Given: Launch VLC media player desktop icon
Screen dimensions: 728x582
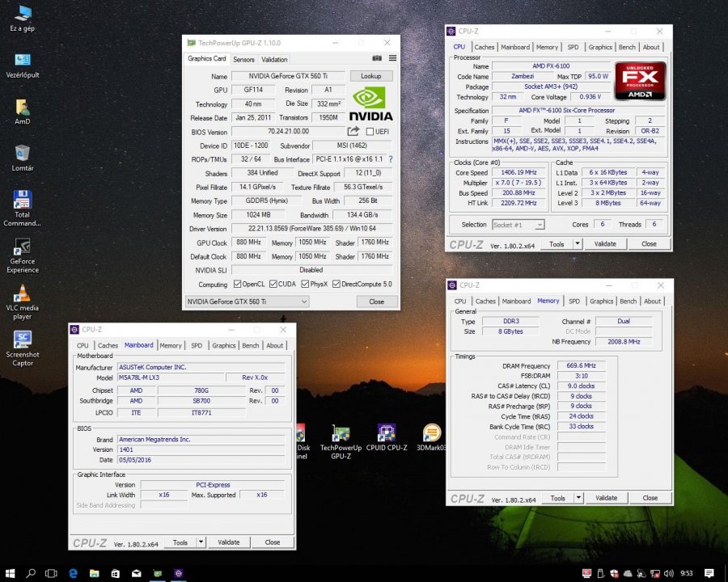Looking at the screenshot, I should [x=23, y=302].
